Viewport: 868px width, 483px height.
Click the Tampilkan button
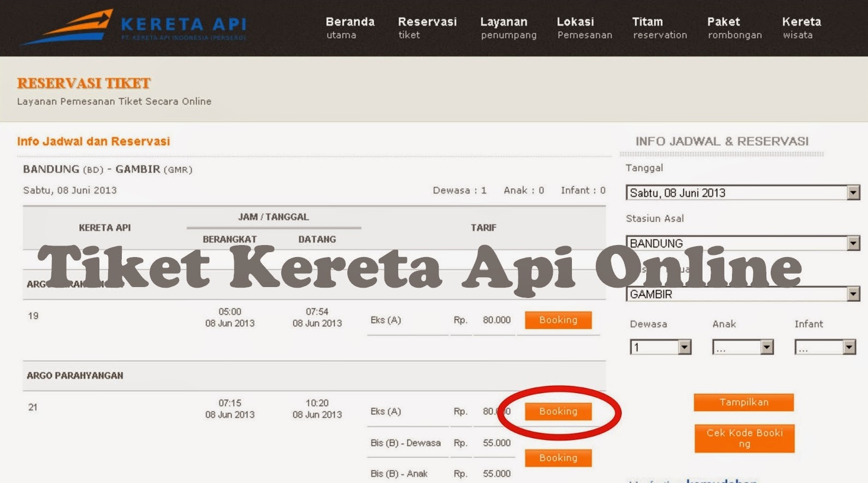coord(743,402)
